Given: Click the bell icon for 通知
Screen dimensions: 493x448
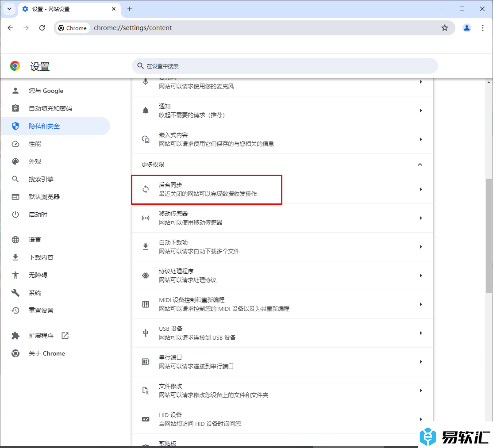Looking at the screenshot, I should (x=146, y=111).
